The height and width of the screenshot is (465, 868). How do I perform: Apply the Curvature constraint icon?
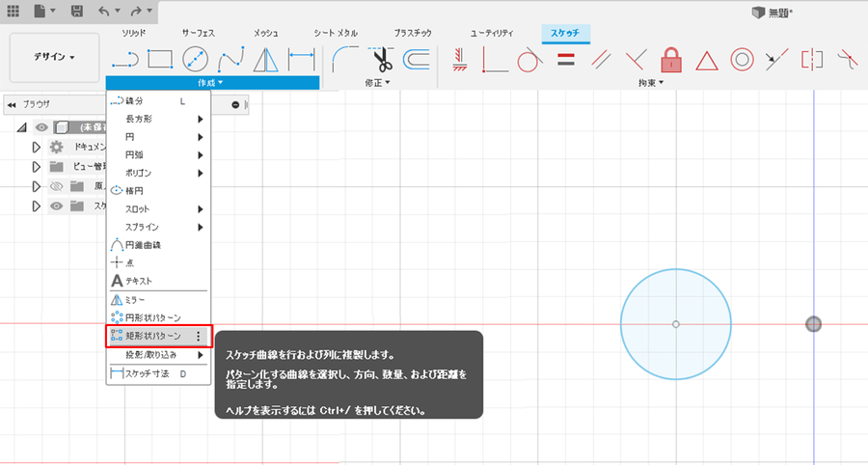[847, 59]
